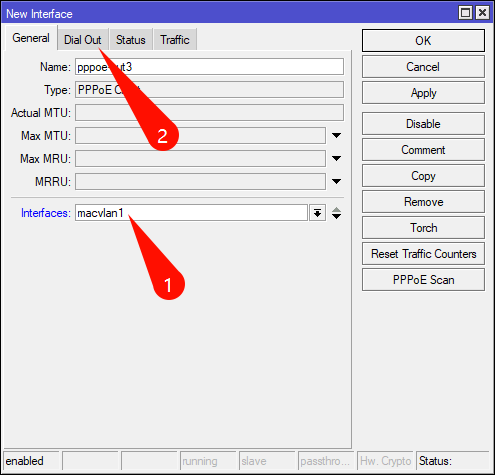The height and width of the screenshot is (475, 495).
Task: Click the Interfaces add/remove arrows
Action: 337,213
